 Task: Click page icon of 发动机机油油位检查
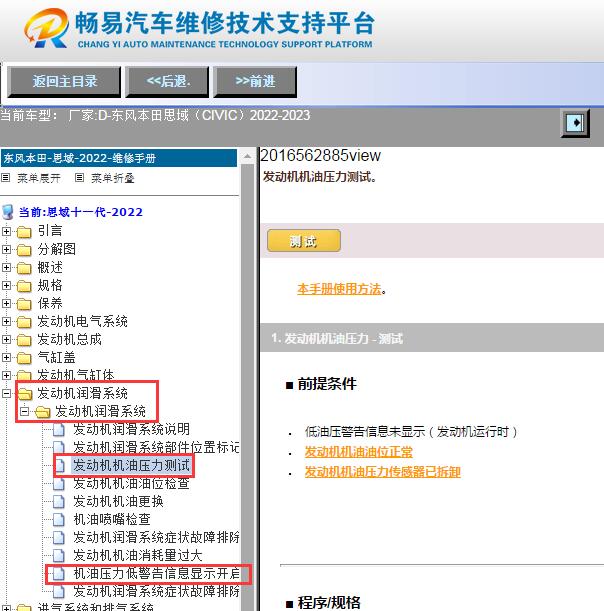coord(59,484)
